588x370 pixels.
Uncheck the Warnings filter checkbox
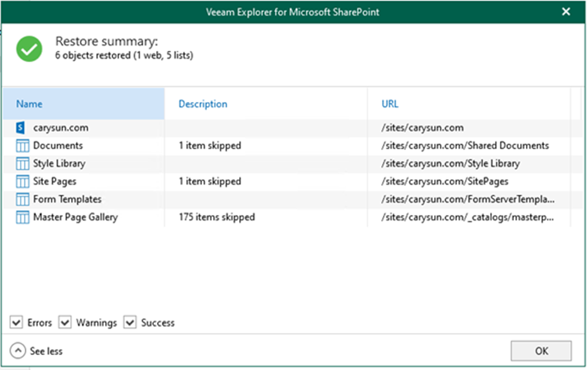[x=65, y=322]
